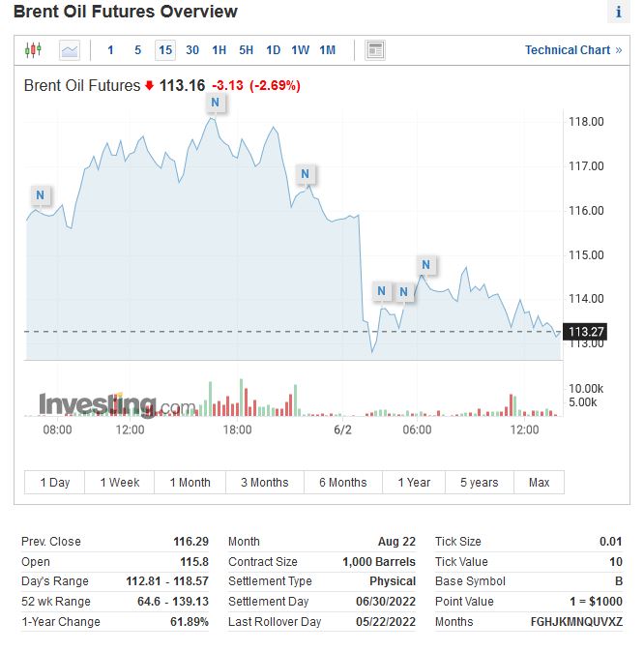Viewport: 644px width, 652px height.
Task: Open the news marker at chart peak
Action: click(x=215, y=103)
